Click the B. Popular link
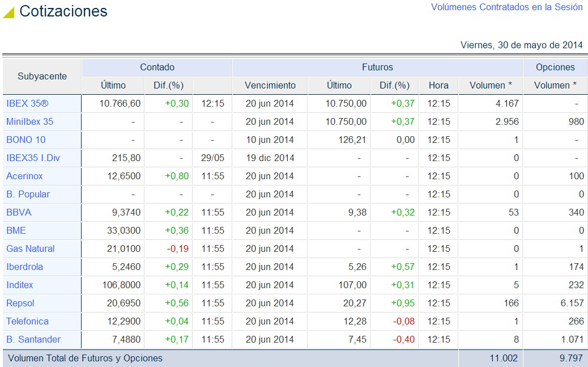 [28, 194]
